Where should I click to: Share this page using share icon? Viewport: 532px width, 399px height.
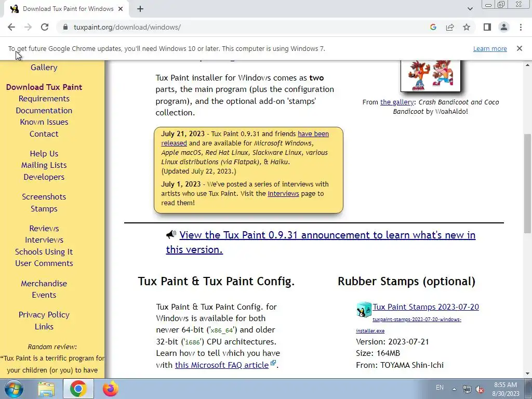tap(450, 27)
